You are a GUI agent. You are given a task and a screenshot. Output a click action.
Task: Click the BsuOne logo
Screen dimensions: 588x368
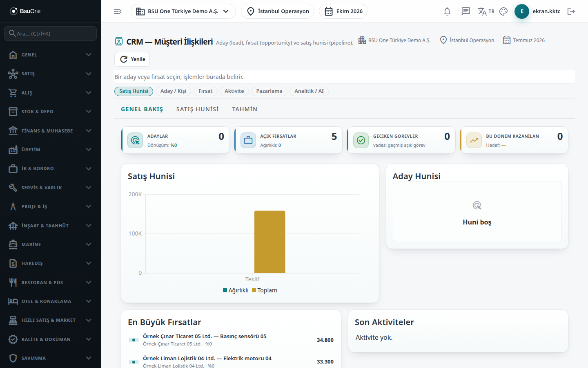pyautogui.click(x=25, y=11)
